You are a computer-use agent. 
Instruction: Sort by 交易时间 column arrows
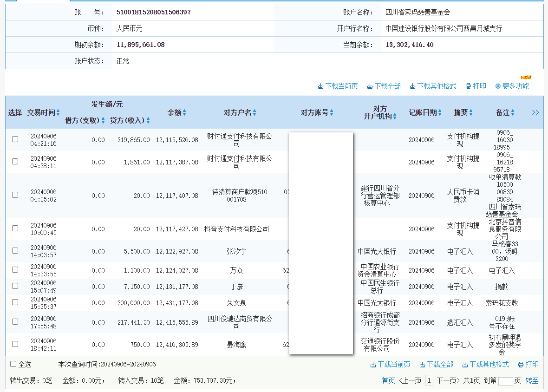click(58, 112)
